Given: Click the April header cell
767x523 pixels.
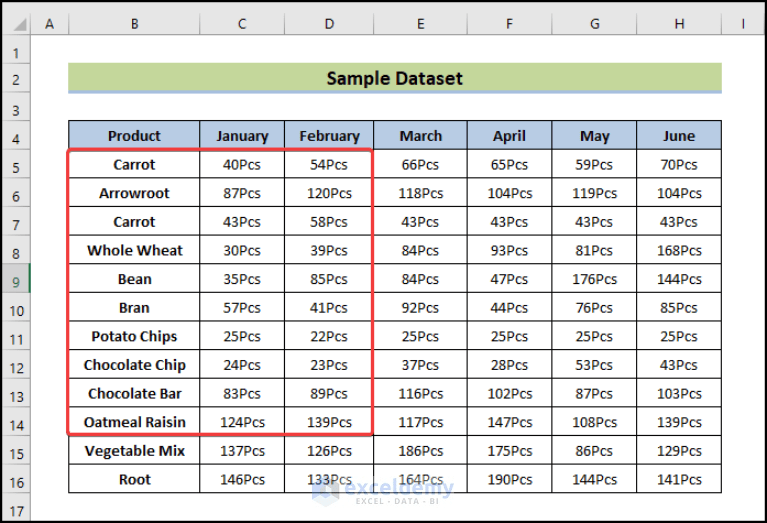Looking at the screenshot, I should pos(509,136).
